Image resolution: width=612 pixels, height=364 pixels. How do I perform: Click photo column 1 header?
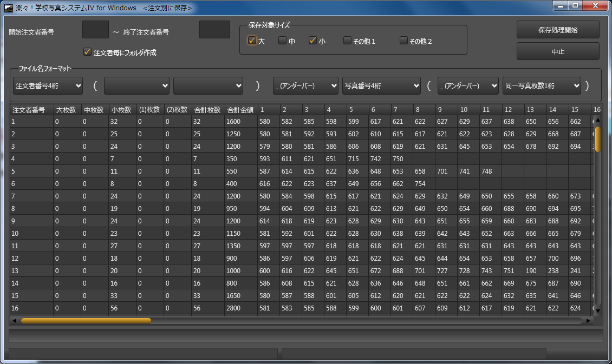click(x=268, y=110)
